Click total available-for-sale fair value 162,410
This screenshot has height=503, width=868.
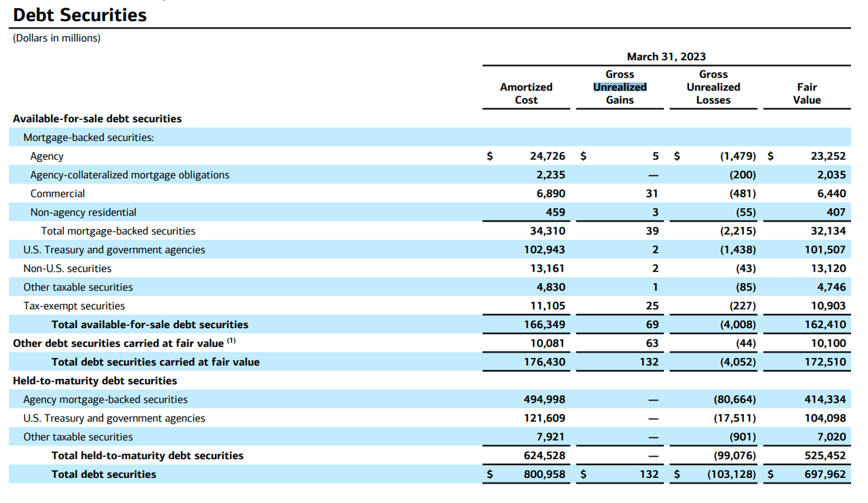[x=825, y=325]
